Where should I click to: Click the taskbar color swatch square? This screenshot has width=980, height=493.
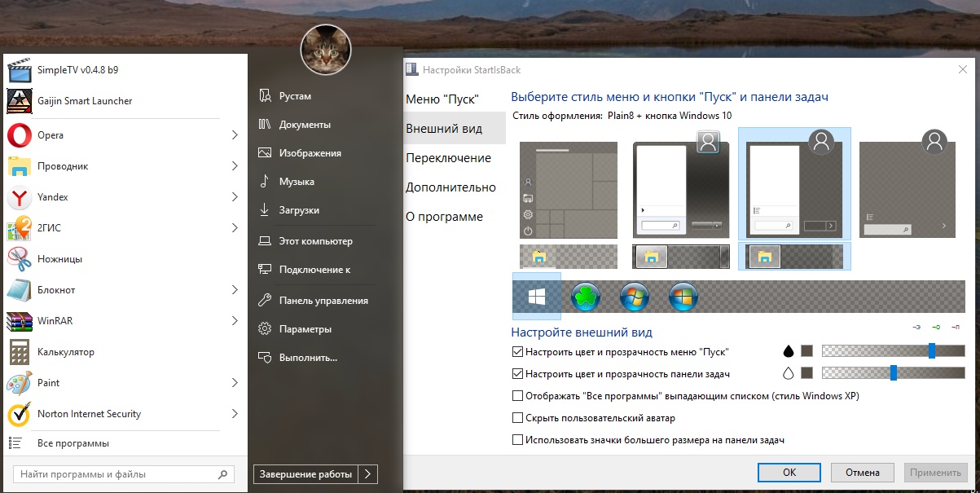tap(807, 373)
